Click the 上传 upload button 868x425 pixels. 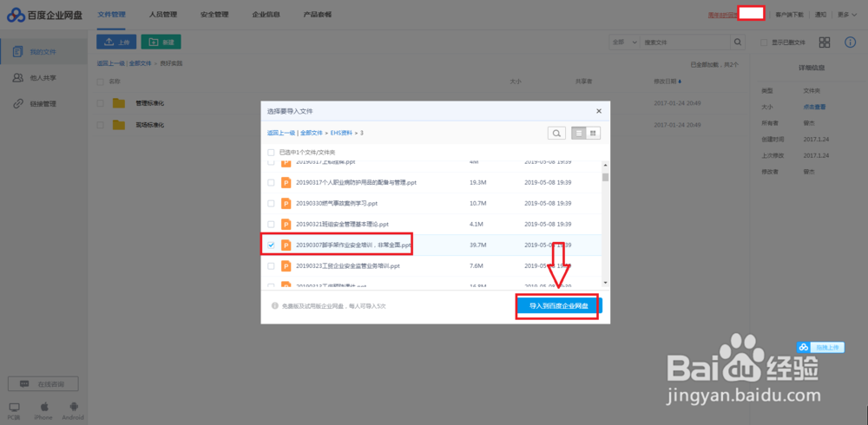116,42
